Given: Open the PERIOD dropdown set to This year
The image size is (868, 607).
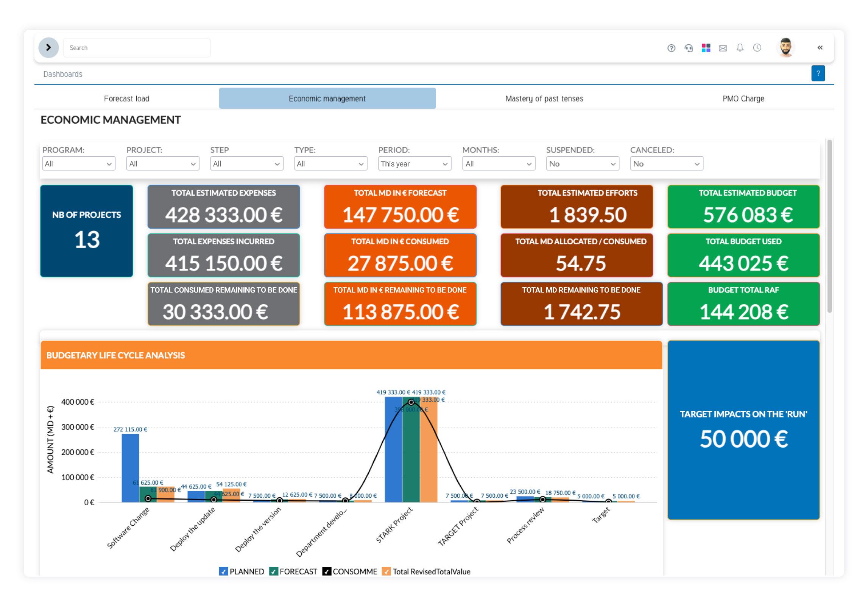Looking at the screenshot, I should (415, 163).
